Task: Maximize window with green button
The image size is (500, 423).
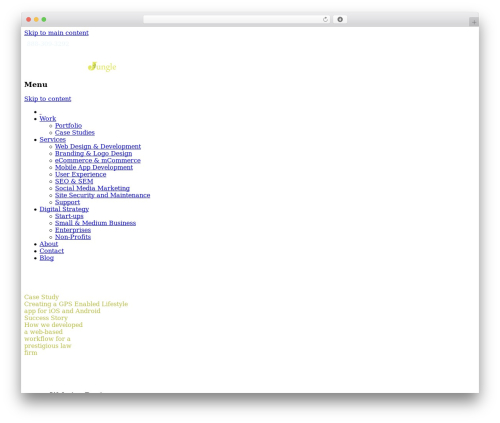Action: pos(44,19)
